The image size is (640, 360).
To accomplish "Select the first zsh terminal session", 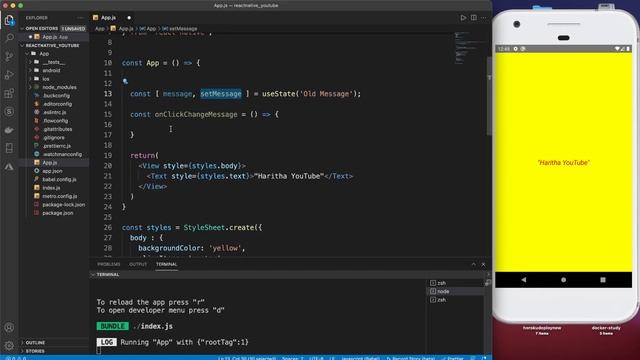I will pyautogui.click(x=456, y=283).
